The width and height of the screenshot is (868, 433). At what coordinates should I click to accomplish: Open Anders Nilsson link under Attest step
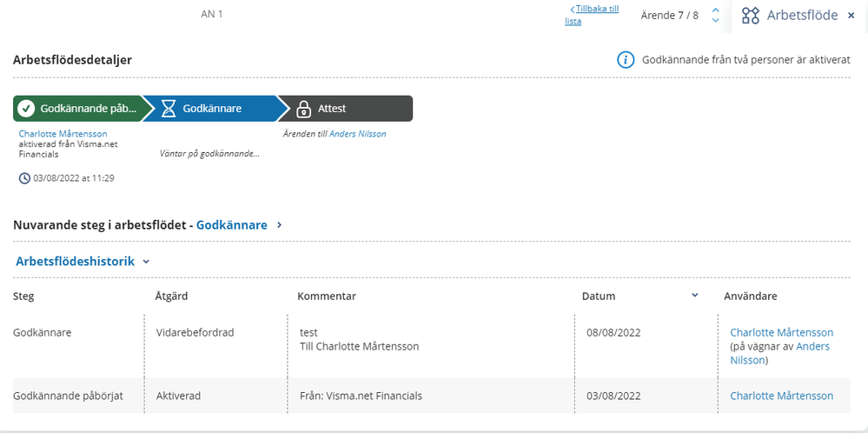[357, 134]
